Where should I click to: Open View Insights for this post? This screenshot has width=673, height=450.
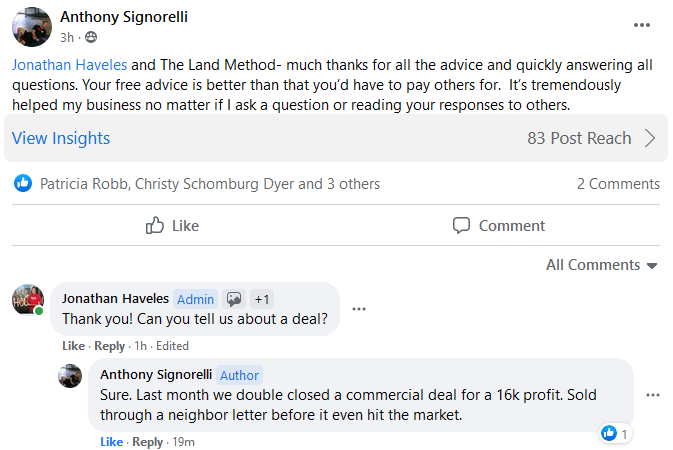pyautogui.click(x=61, y=138)
